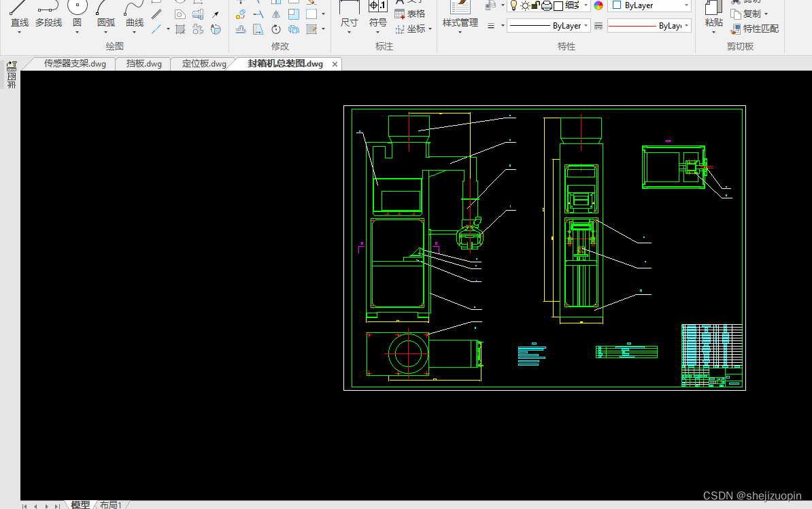Select the 圆 circle tool
Viewport: 812px width, 509px height.
[77, 14]
